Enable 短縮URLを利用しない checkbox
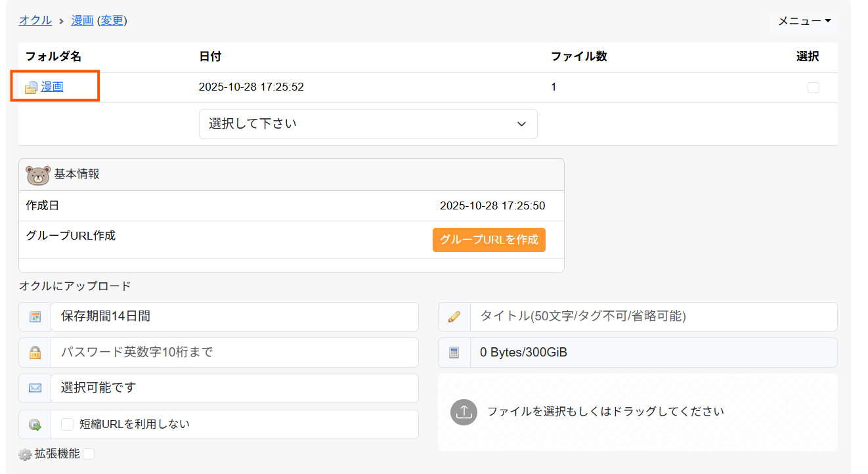Image resolution: width=868 pixels, height=474 pixels. coord(67,425)
